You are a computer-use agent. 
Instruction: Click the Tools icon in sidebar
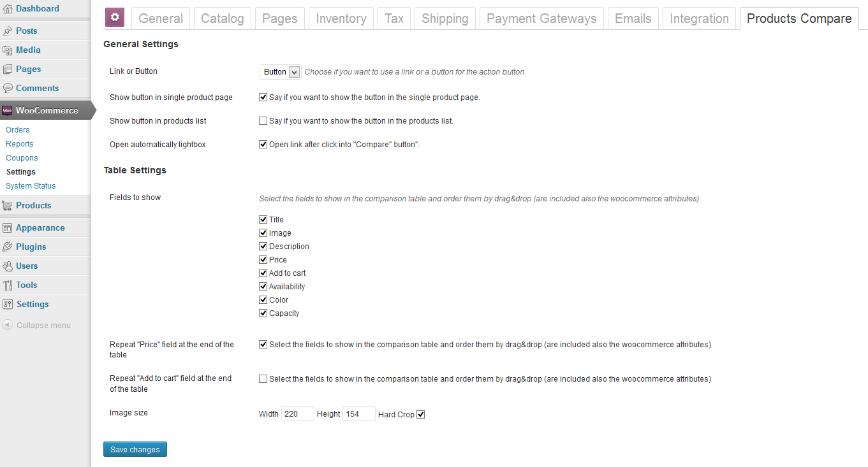[7, 285]
